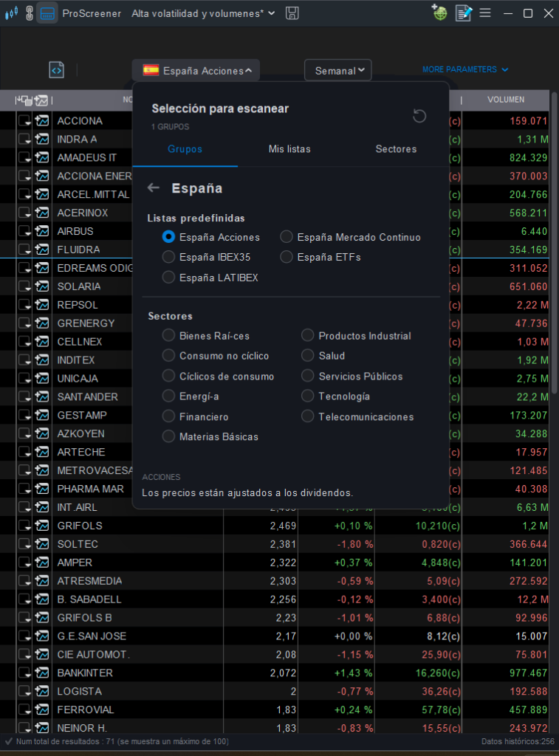Open the code editor icon
The width and height of the screenshot is (559, 756).
click(56, 70)
